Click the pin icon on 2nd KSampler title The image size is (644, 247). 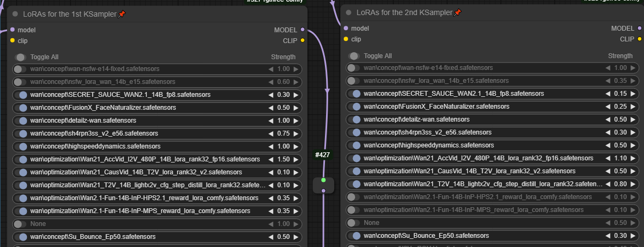[x=457, y=12]
